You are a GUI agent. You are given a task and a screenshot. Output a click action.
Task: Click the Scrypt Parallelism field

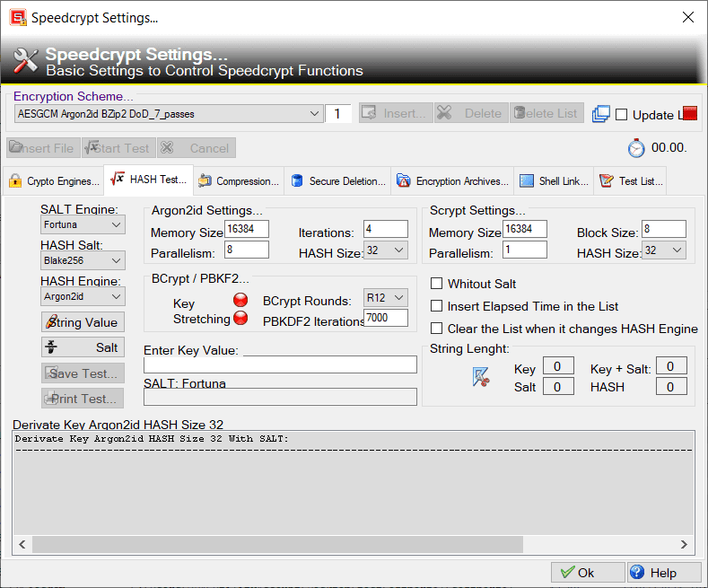tap(525, 250)
